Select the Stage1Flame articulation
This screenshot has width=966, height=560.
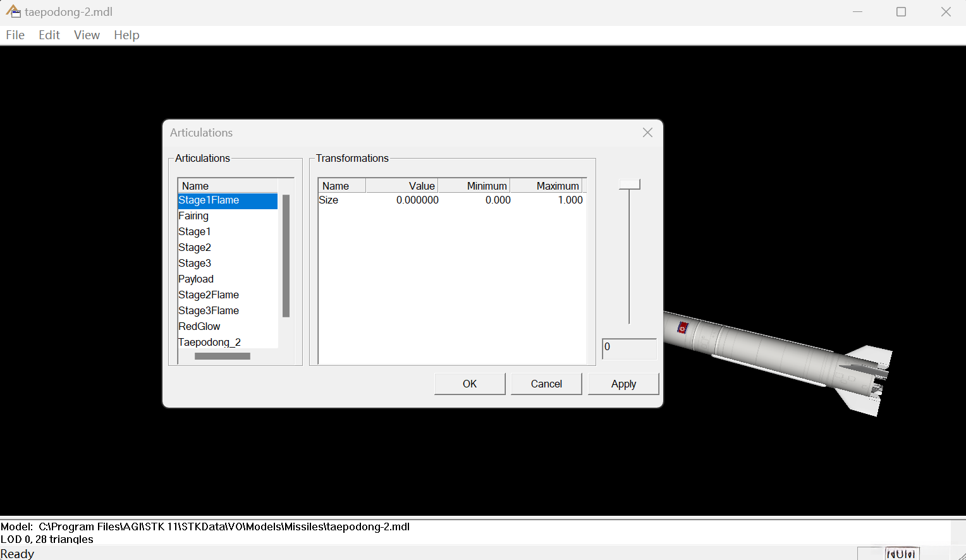228,200
